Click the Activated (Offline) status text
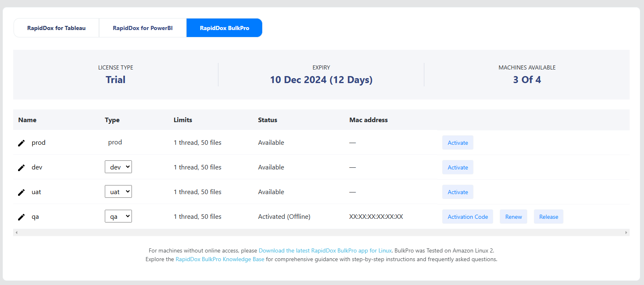644x285 pixels. (x=284, y=216)
